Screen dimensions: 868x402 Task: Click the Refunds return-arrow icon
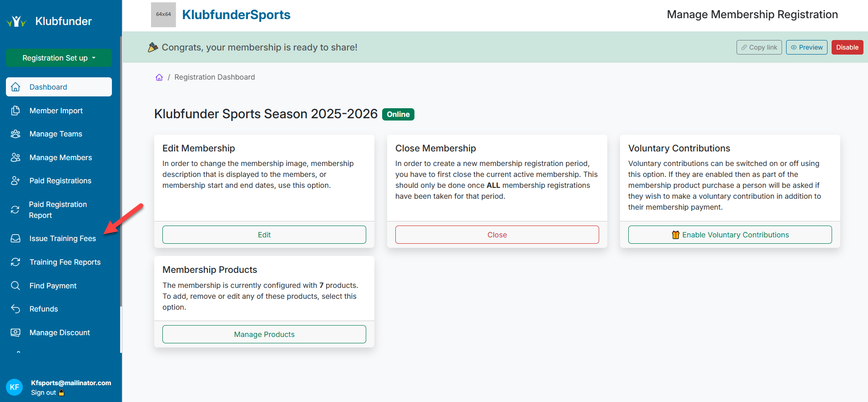pyautogui.click(x=15, y=309)
